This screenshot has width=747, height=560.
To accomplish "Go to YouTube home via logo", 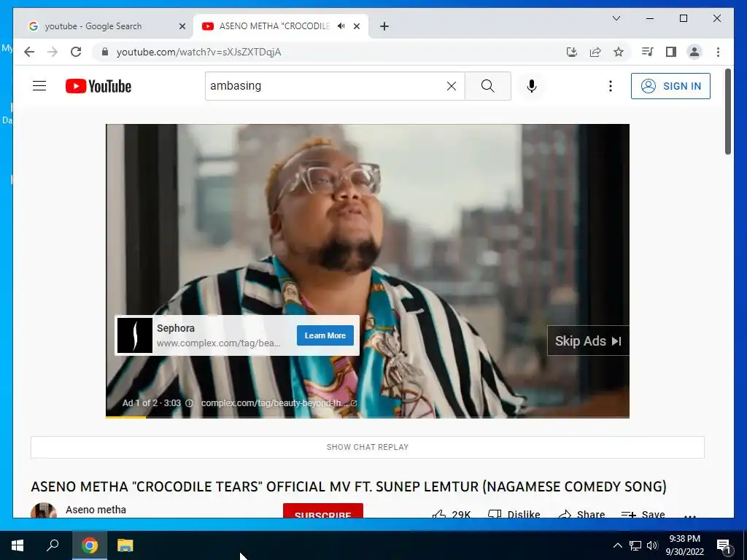I will point(98,86).
